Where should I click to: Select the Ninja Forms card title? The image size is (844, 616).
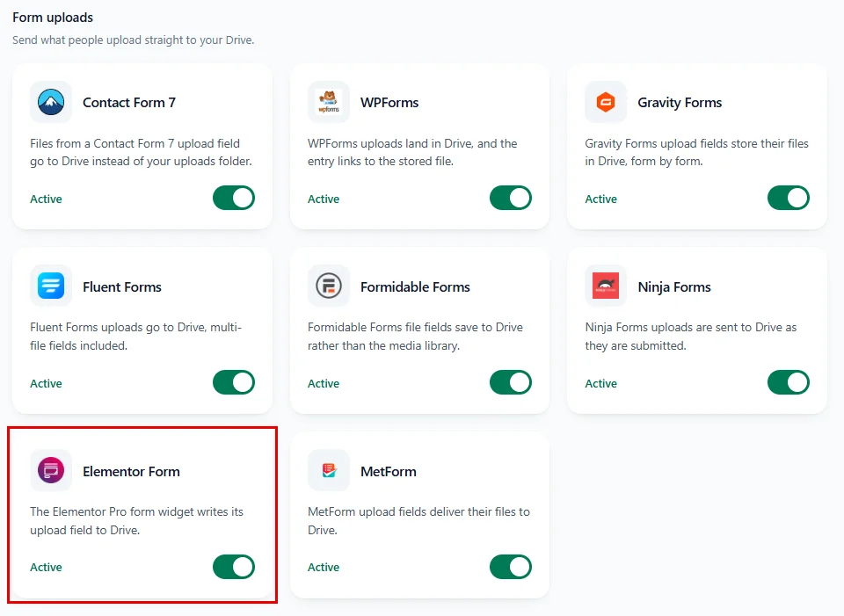(674, 287)
